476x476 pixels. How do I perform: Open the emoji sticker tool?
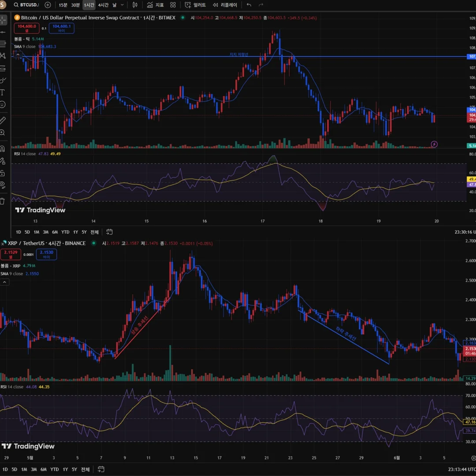[x=3, y=105]
